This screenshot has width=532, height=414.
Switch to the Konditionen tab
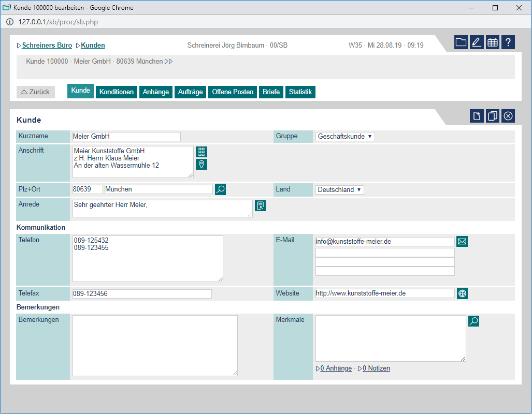pos(117,92)
